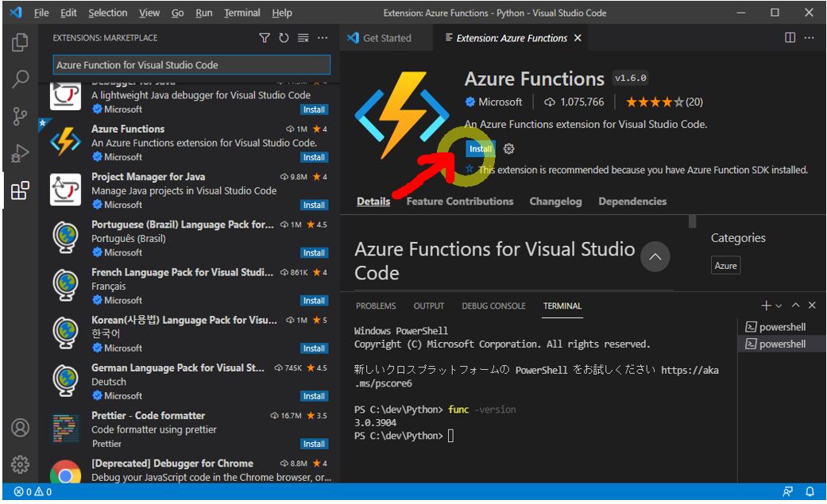Open notifications bell in status bar
Screen dimensions: 827x504
point(810,492)
